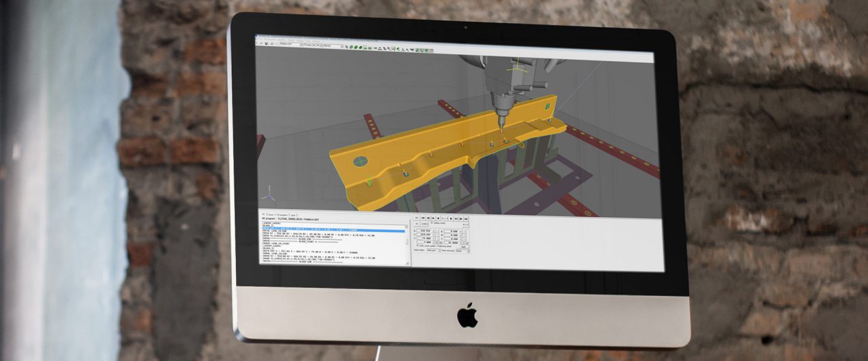Viewport: 868px width, 361px height.
Task: Click the Apply button
Action: coord(465,247)
